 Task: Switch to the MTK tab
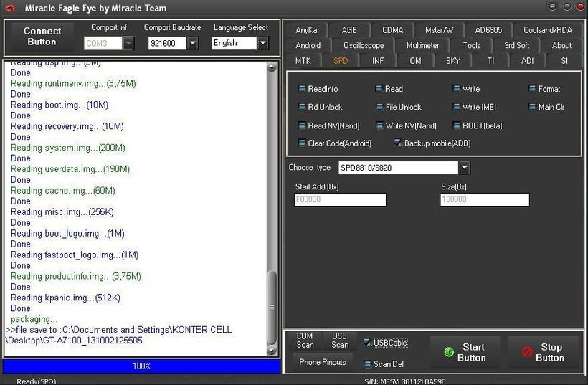(x=303, y=61)
